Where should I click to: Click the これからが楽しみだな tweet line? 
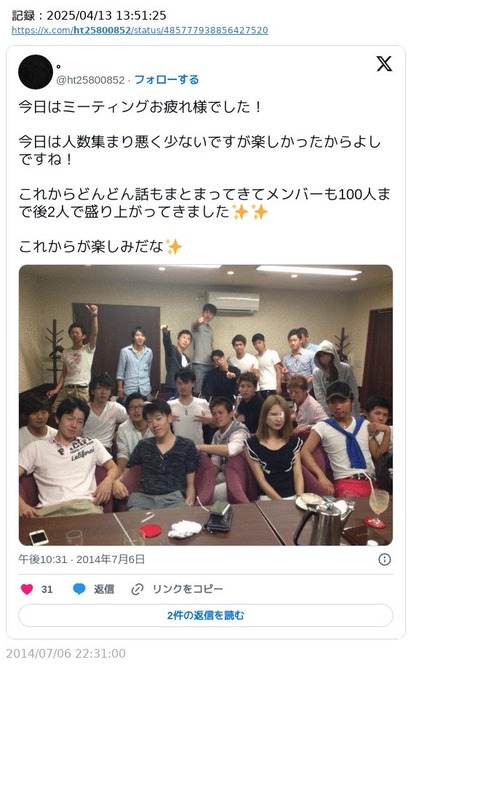tap(101, 247)
